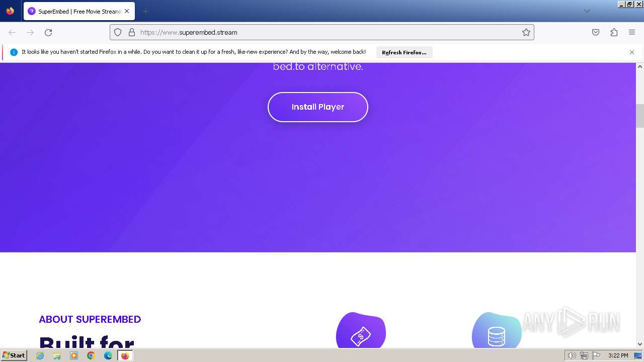Screen dimensions: 644x362
Task: Click the 3:22 PM system clock
Action: click(618, 355)
